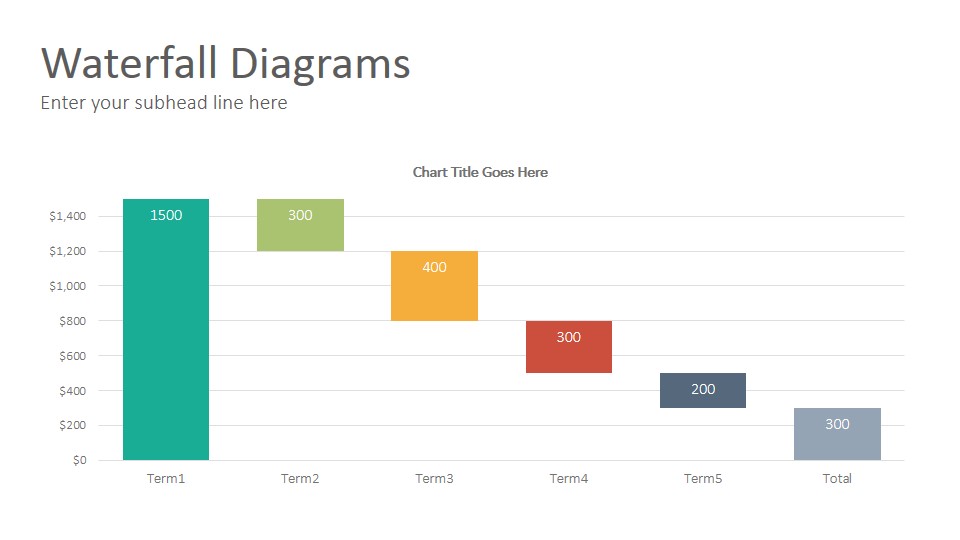Click the Waterfall Diagrams slide title

point(225,63)
